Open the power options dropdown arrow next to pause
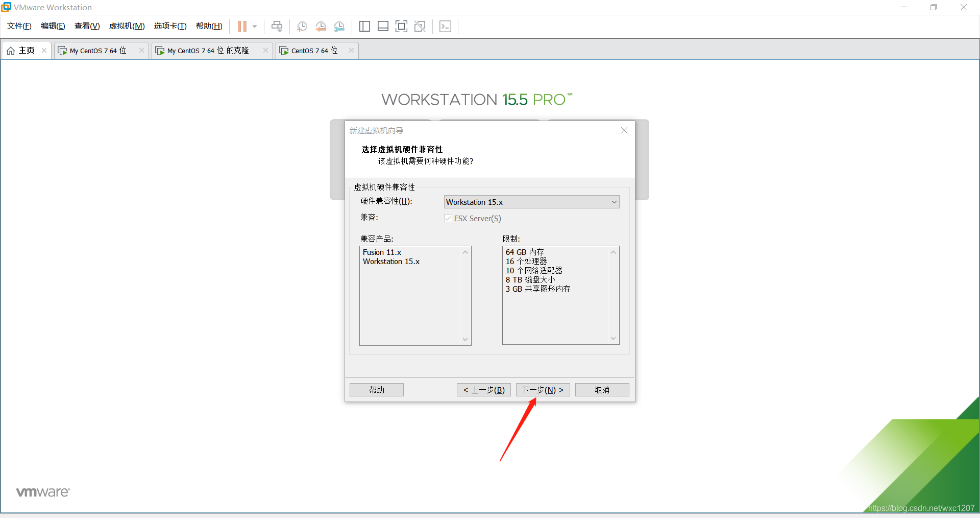Image resolution: width=980 pixels, height=518 pixels. coord(255,26)
